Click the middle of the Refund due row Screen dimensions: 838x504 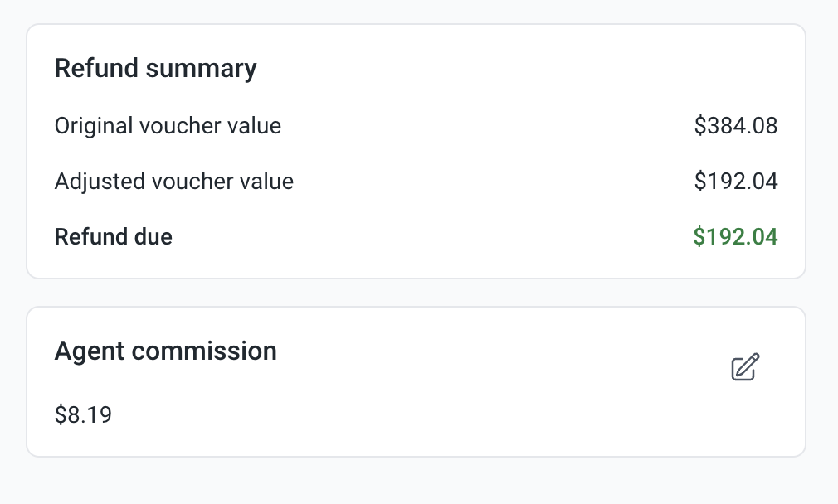[415, 237]
